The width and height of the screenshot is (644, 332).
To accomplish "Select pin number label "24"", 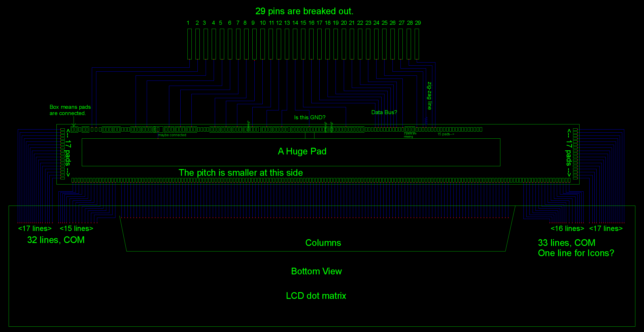I will point(376,23).
